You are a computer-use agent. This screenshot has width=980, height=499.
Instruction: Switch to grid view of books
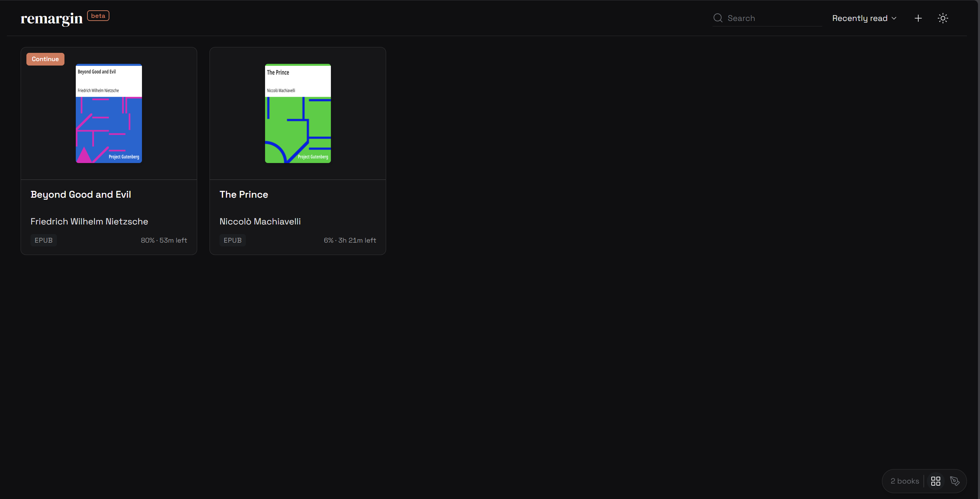(x=935, y=481)
